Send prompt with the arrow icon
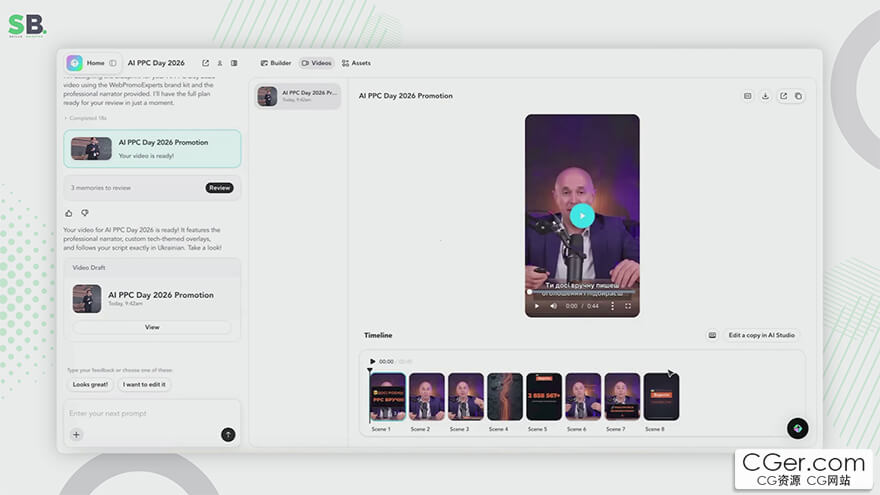Screen dimensions: 880x495 click(x=228, y=434)
